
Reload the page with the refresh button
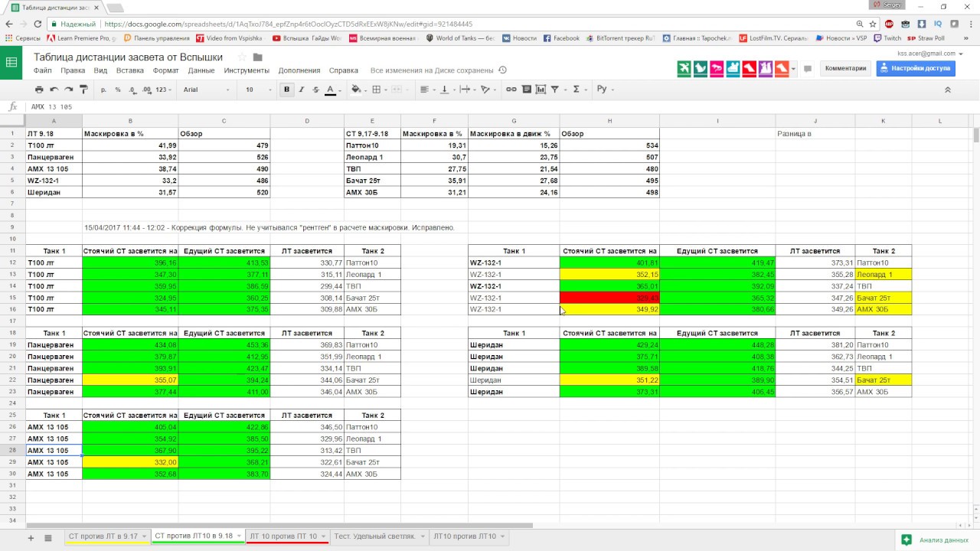click(38, 24)
